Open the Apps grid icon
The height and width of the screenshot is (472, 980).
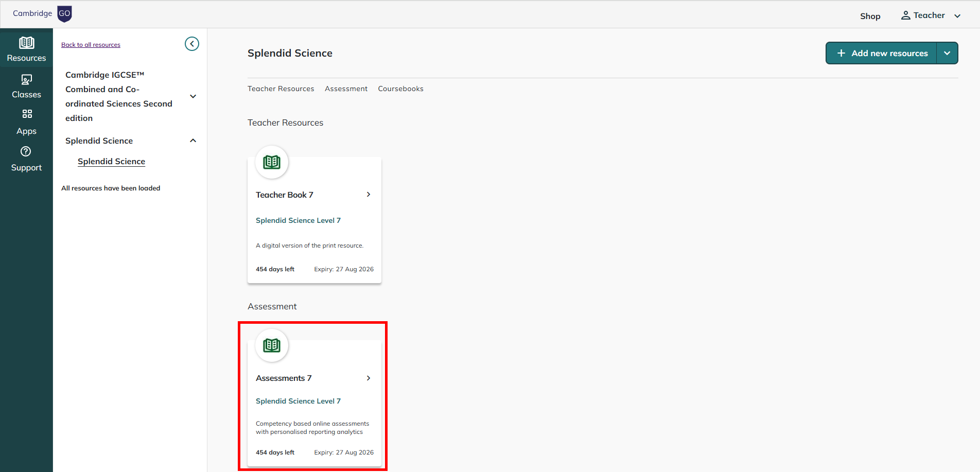point(27,114)
